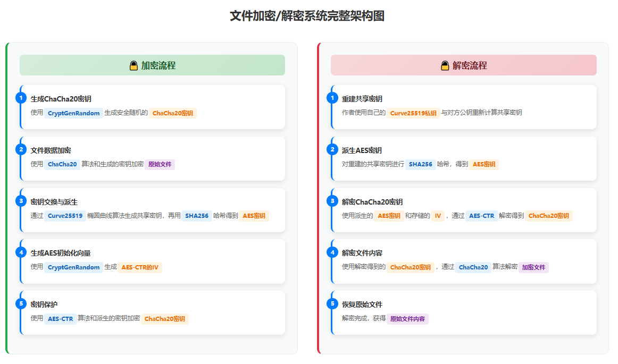Click the AES-CTR的IV orange tag
The image size is (618, 364).
click(140, 267)
